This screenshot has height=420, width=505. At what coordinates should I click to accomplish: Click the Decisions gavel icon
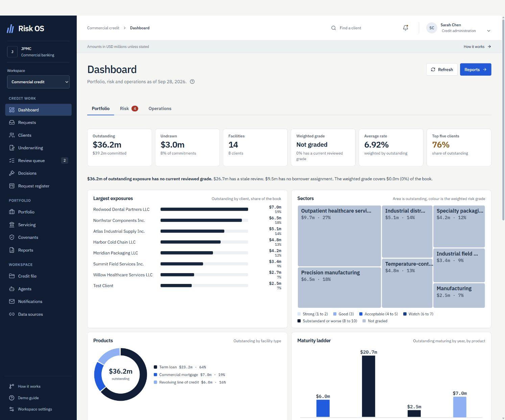click(12, 173)
